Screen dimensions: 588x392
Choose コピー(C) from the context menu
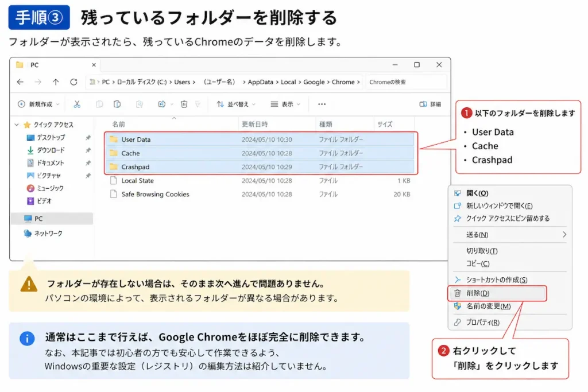pos(510,263)
